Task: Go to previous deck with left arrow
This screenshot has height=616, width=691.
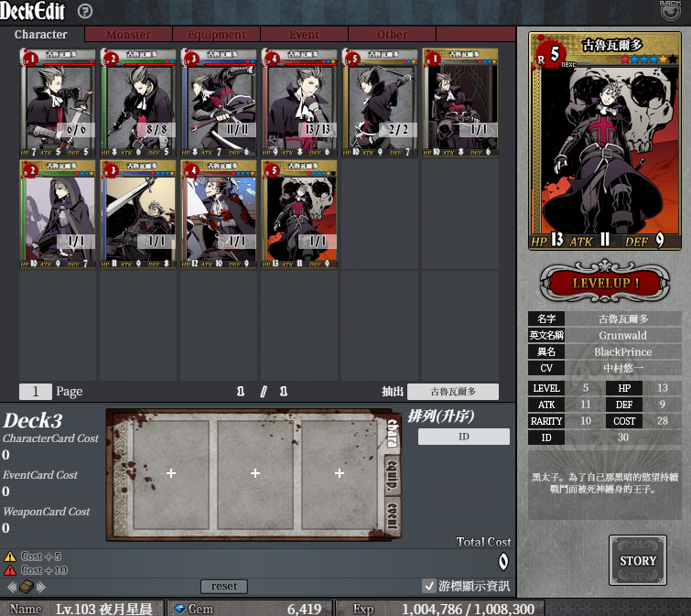Action: tap(12, 587)
